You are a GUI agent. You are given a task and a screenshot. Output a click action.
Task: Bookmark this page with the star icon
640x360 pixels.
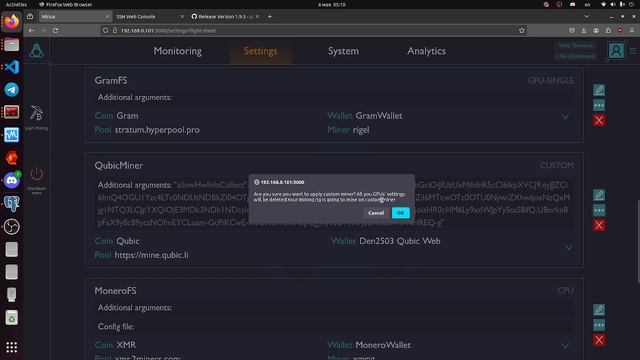click(x=521, y=31)
